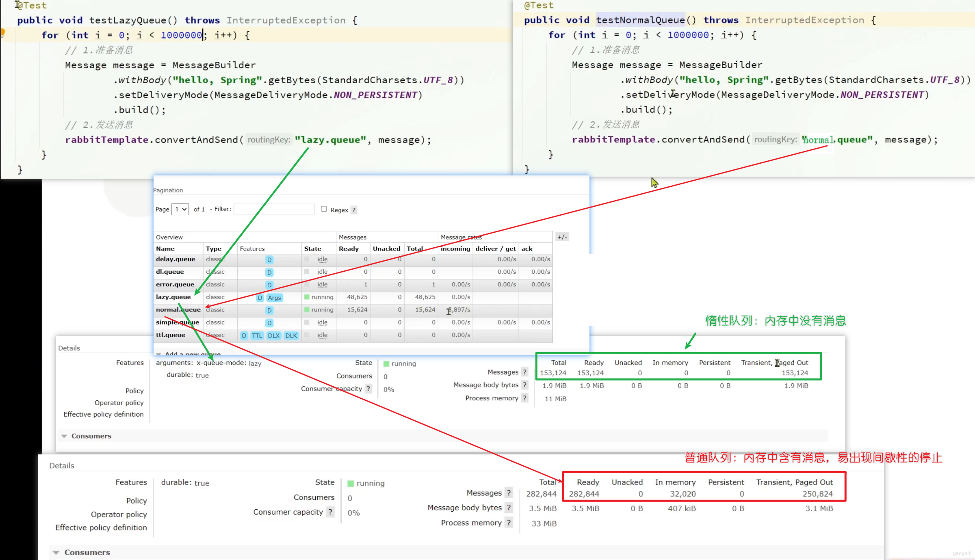Screen dimensions: 975x560
Task: Sort queues by the ack column header
Action: tap(527, 249)
